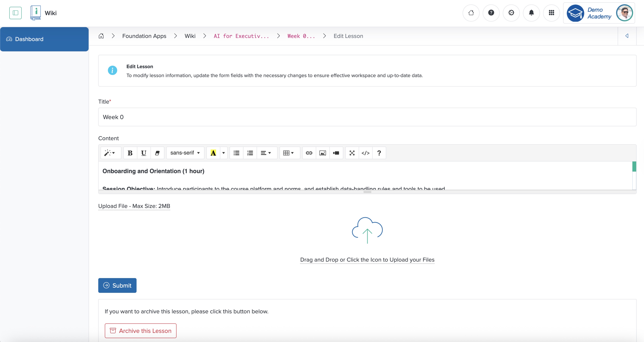Image resolution: width=644 pixels, height=342 pixels.
Task: Apply an ordered list
Action: (250, 153)
